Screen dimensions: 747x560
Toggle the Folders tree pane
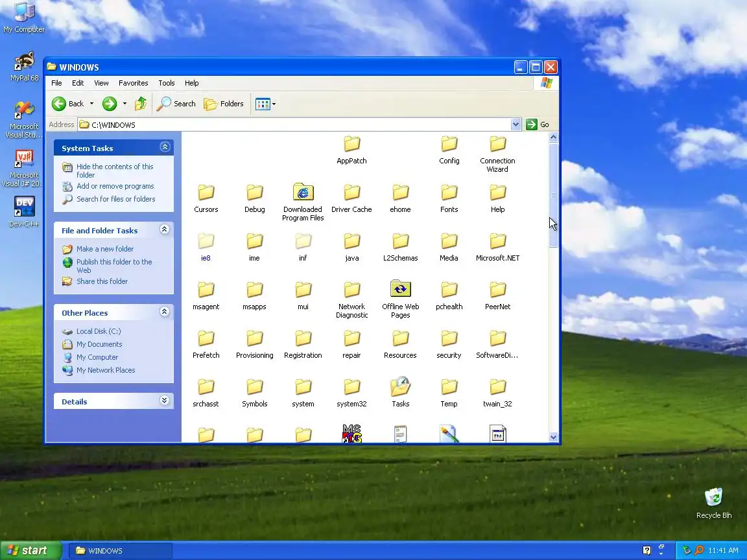[x=224, y=104]
